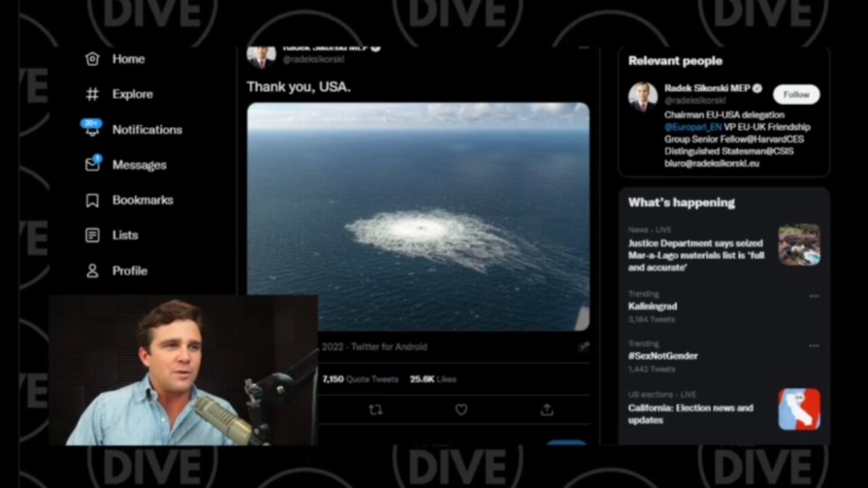This screenshot has width=868, height=488.
Task: Open the Kaliningrad trending topic
Action: coord(652,306)
